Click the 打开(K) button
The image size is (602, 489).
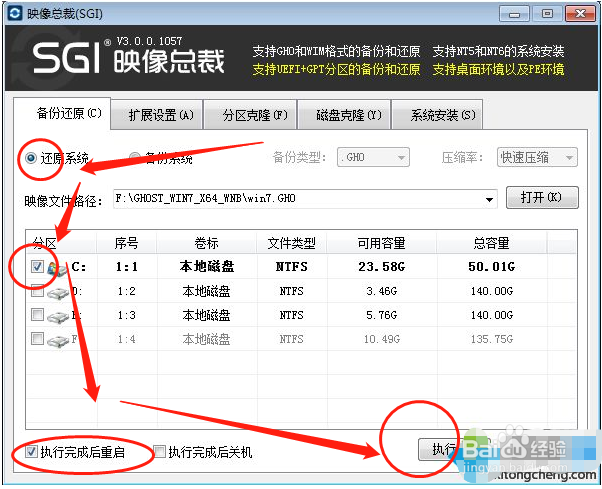click(x=542, y=197)
